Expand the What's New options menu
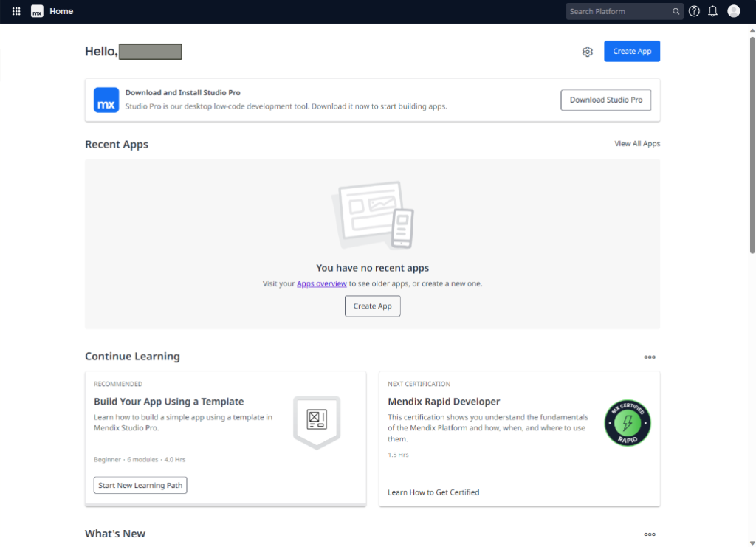The height and width of the screenshot is (547, 756). point(650,534)
